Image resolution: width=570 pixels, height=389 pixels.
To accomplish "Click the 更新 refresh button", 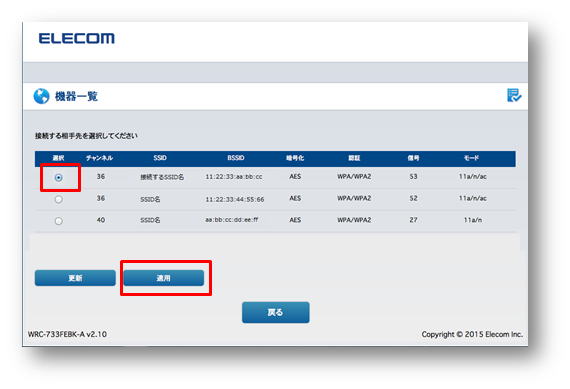I will click(x=75, y=278).
